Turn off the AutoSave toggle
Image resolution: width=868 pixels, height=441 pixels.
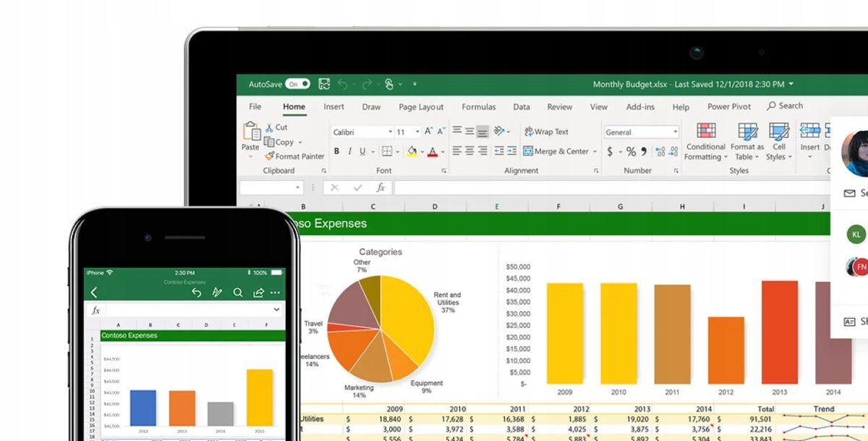[x=297, y=84]
